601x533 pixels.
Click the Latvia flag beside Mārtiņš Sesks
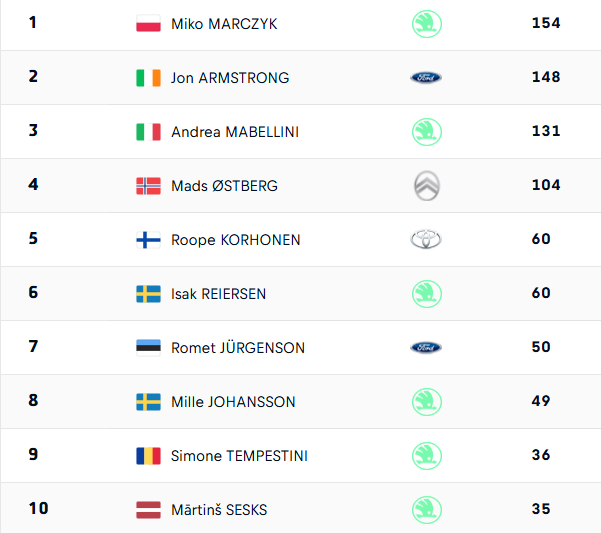click(x=148, y=510)
